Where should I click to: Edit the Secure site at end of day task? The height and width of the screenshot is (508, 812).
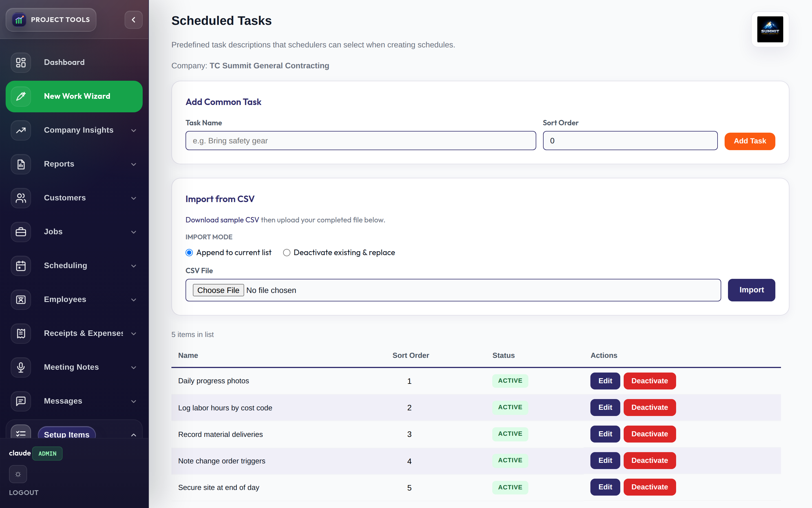605,487
